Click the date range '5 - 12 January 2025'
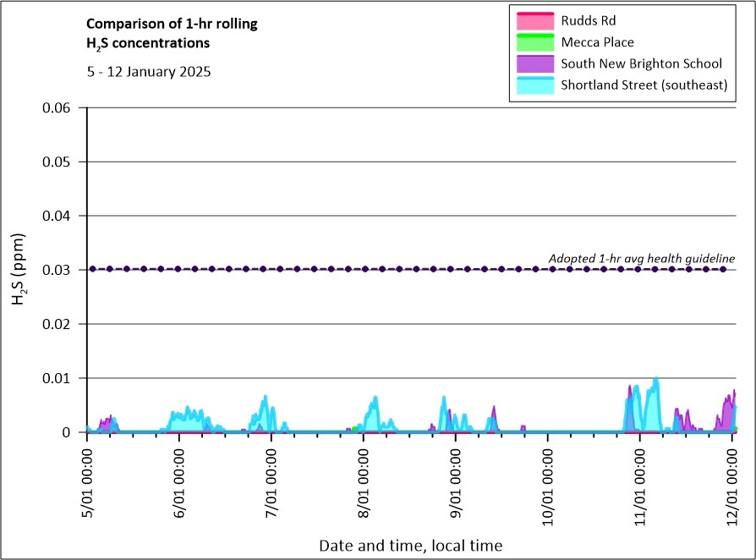 [x=149, y=72]
